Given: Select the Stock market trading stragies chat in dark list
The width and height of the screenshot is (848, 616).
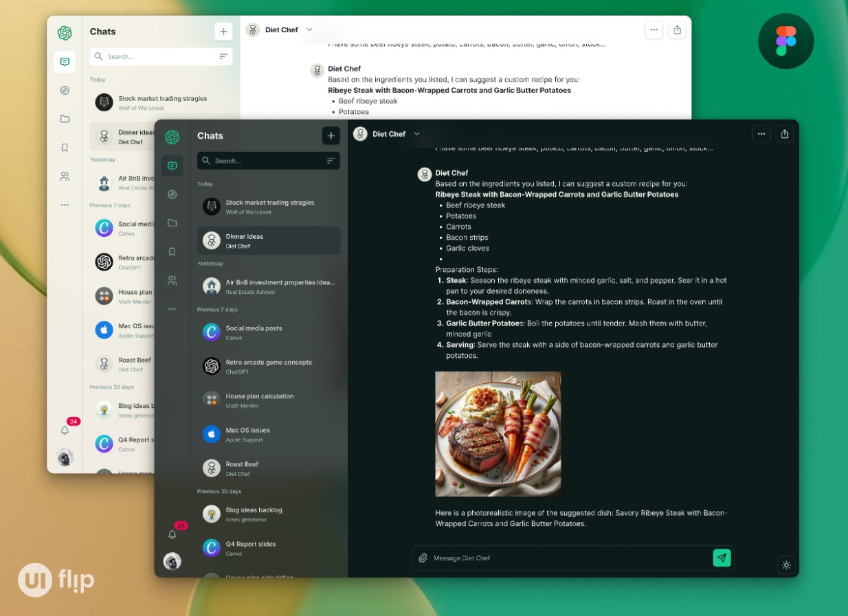Looking at the screenshot, I should (x=269, y=207).
